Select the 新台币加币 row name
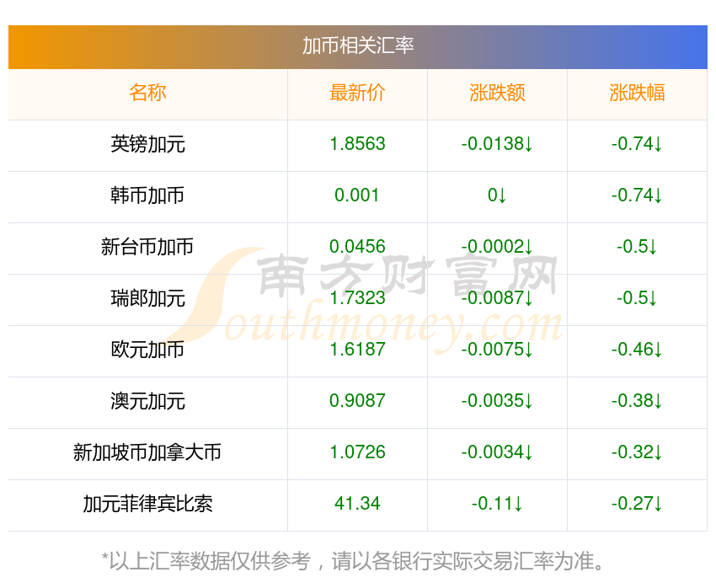The image size is (716, 588). click(x=147, y=247)
